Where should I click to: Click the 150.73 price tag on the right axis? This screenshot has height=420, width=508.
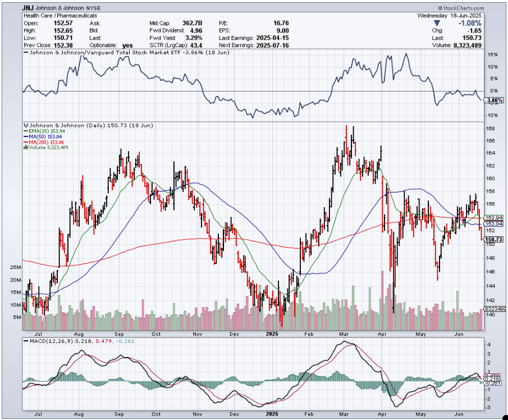494,240
